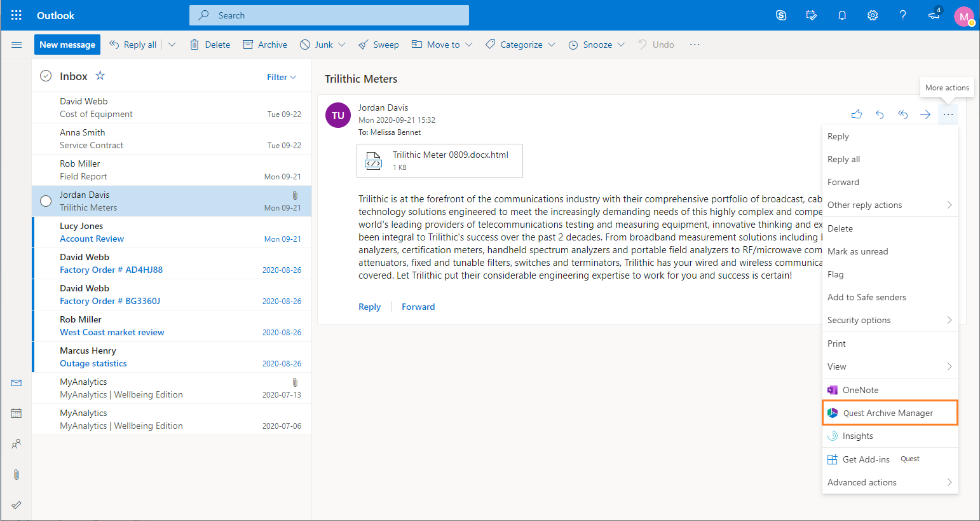This screenshot has width=980, height=521.
Task: Open To Do checkmark in the side rail
Action: (17, 505)
